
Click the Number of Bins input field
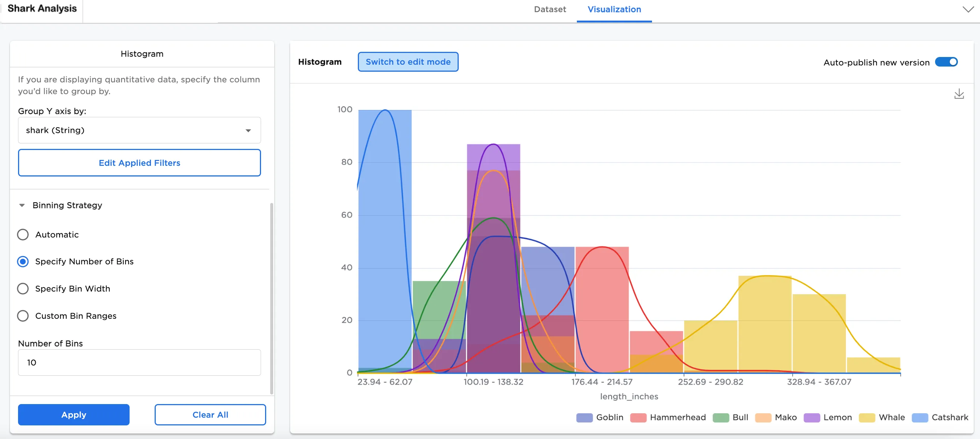[x=139, y=363]
